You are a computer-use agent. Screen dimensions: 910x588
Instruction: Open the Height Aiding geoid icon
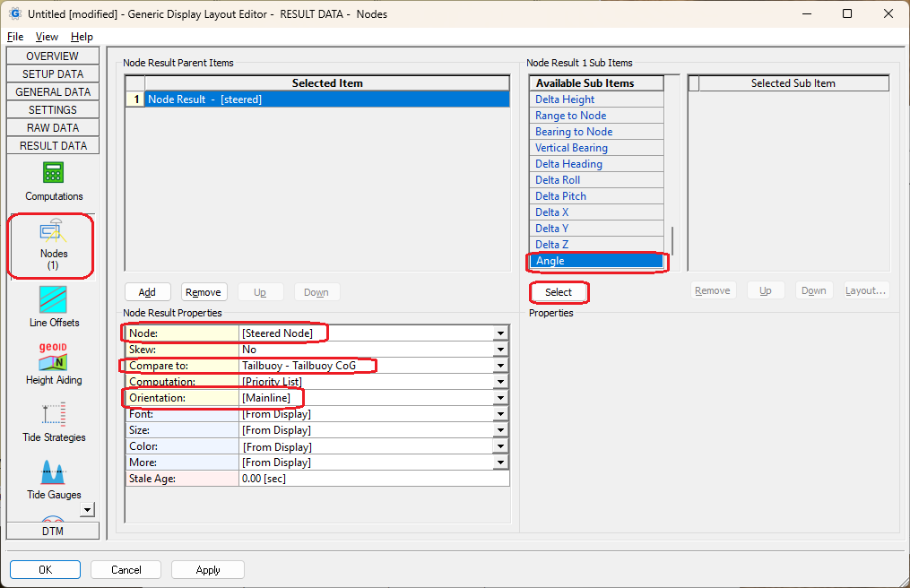pyautogui.click(x=54, y=364)
